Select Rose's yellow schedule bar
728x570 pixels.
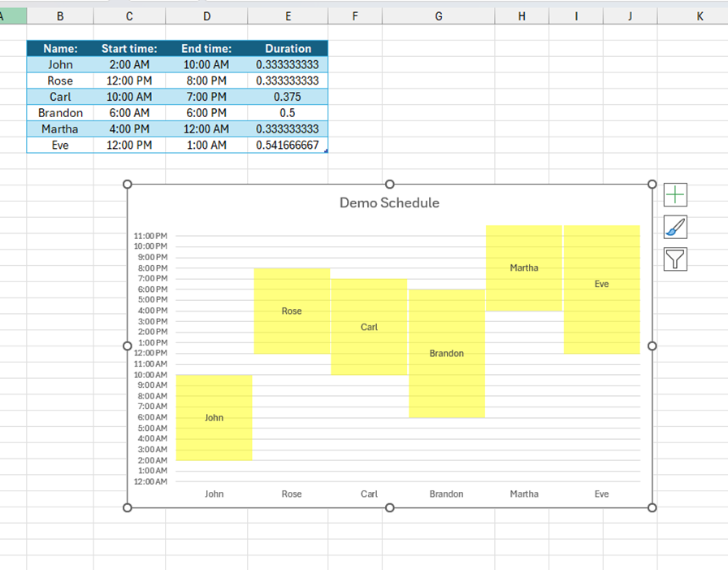[x=291, y=311]
